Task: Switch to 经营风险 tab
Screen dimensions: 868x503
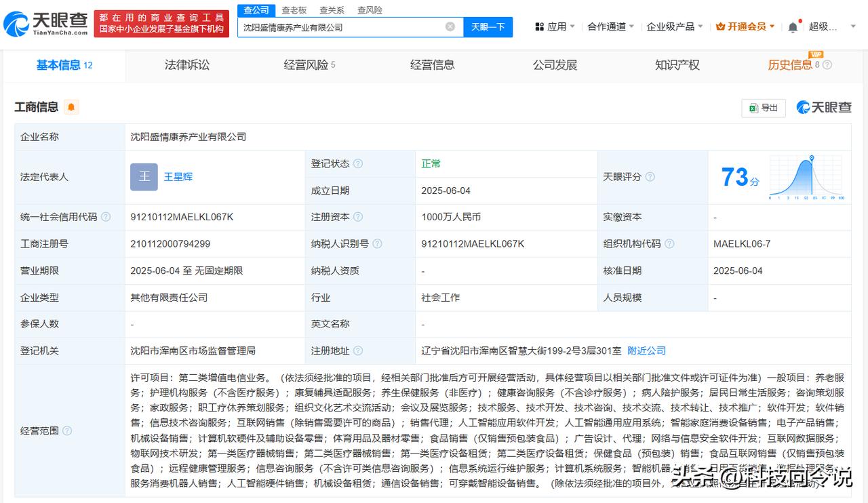Action: point(309,65)
